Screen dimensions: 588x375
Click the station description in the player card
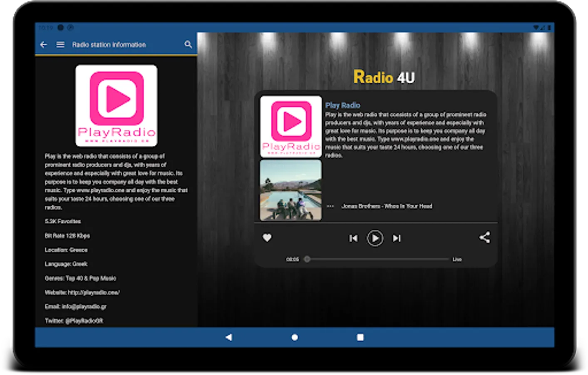pos(406,135)
